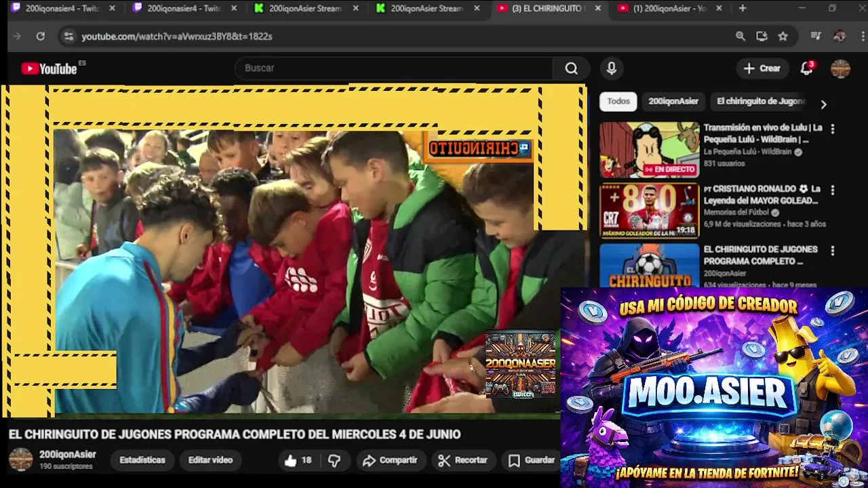The image size is (868, 488).
Task: Switch to first 200iqonasier4 Twitch tab
Action: point(62,8)
